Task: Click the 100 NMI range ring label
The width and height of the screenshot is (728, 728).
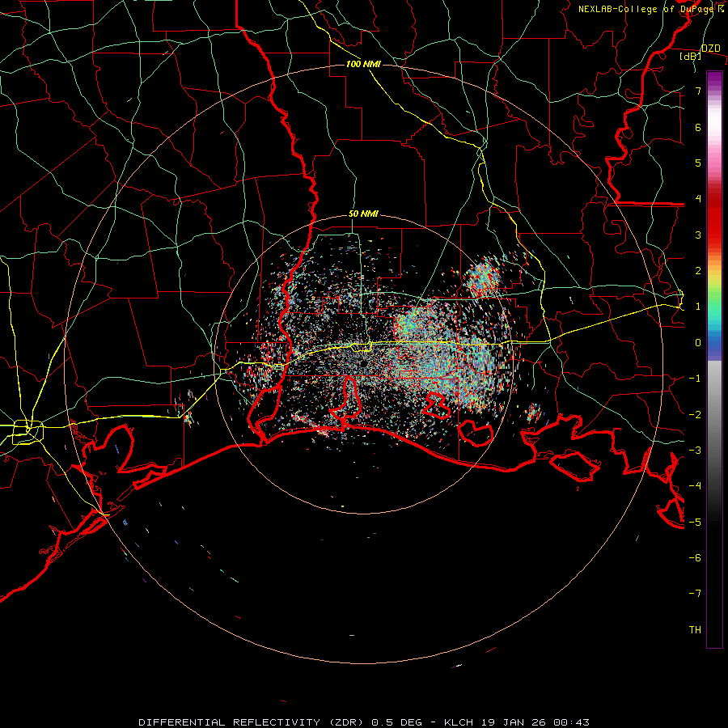Action: pyautogui.click(x=363, y=64)
